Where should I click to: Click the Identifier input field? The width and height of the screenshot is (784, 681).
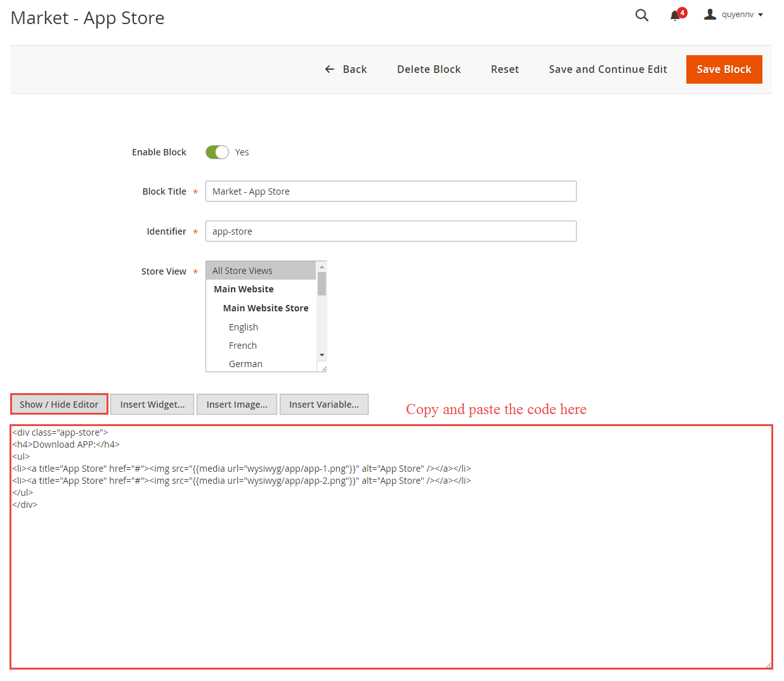coord(391,231)
